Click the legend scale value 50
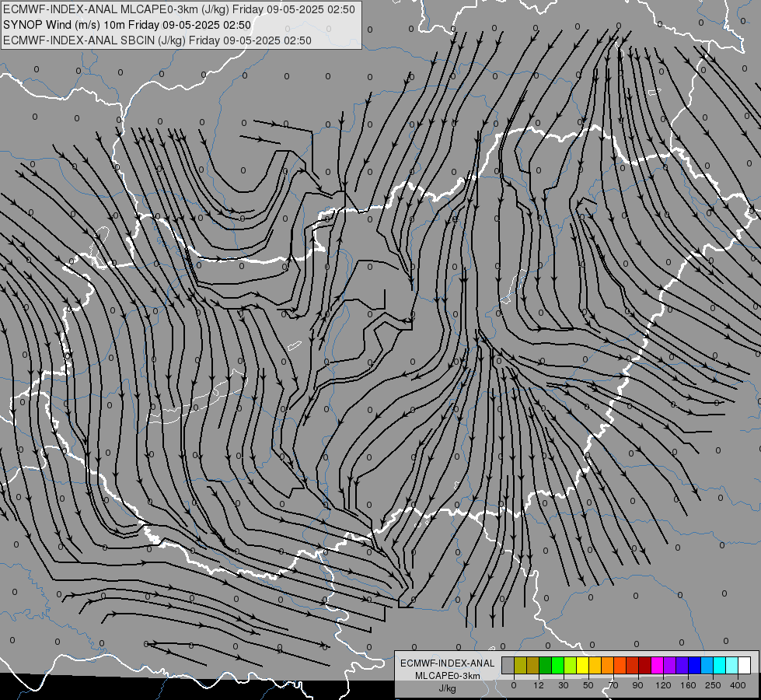 pos(588,685)
